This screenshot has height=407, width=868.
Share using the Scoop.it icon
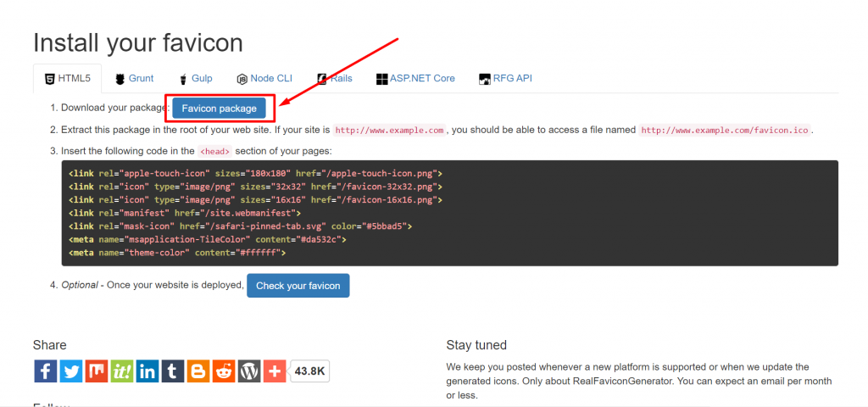coord(122,371)
